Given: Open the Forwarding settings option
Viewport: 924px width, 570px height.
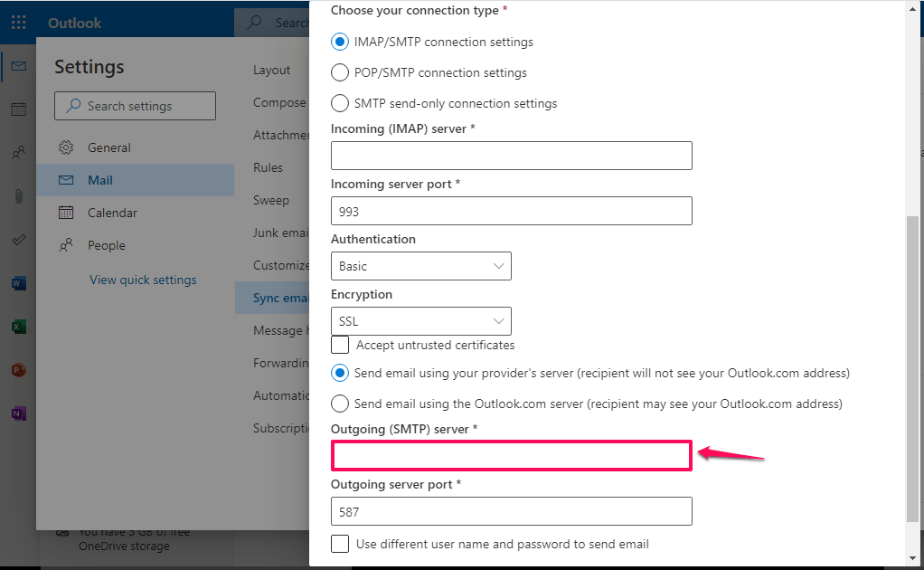Looking at the screenshot, I should point(283,362).
